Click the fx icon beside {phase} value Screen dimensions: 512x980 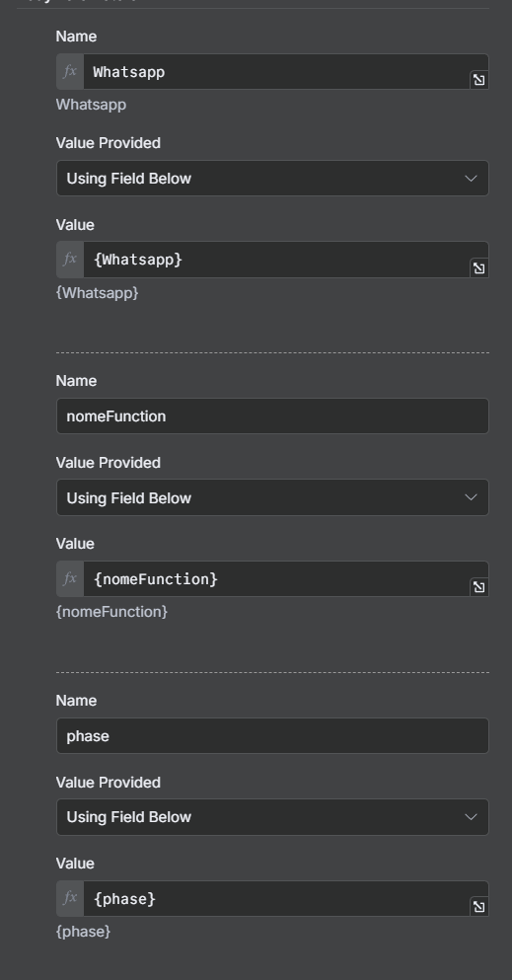point(70,898)
